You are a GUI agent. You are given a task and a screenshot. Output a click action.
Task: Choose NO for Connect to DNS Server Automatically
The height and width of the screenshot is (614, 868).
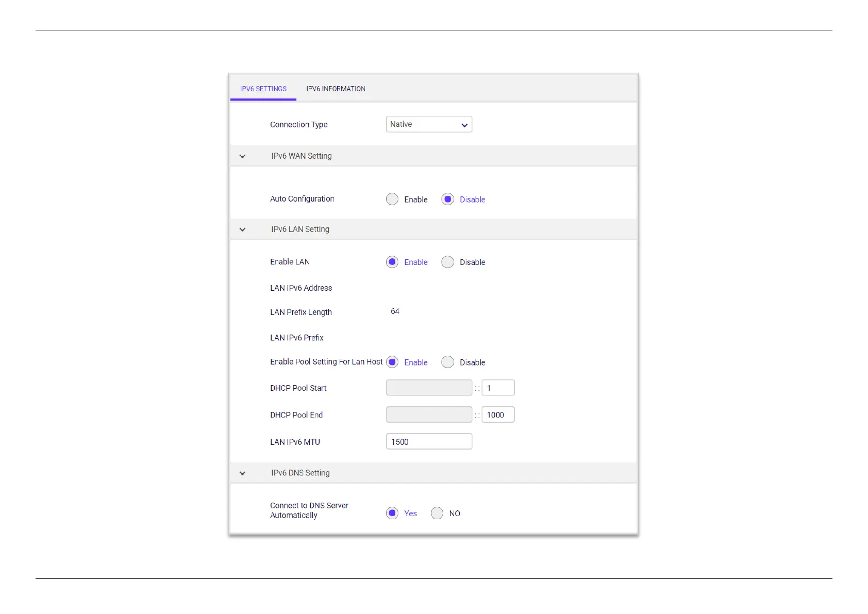[437, 513]
